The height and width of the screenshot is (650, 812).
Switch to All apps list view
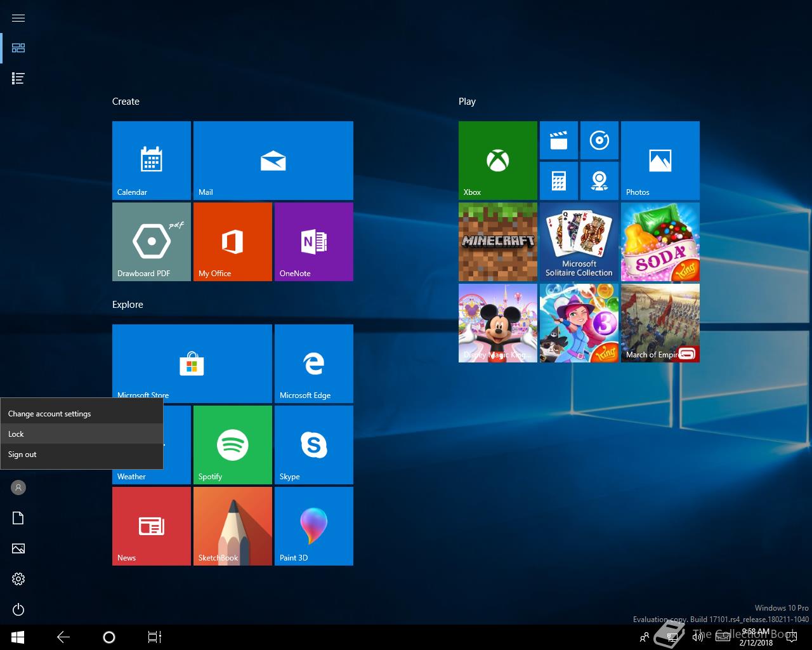tap(18, 79)
